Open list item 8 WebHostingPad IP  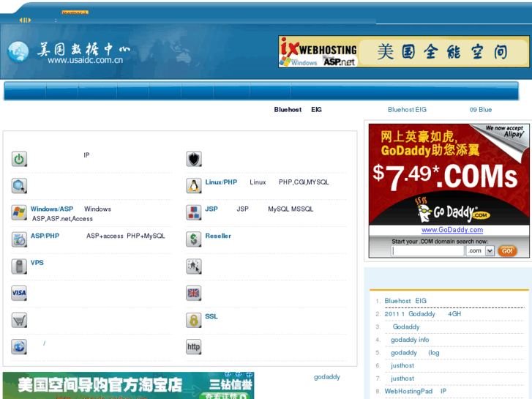pyautogui.click(x=416, y=391)
